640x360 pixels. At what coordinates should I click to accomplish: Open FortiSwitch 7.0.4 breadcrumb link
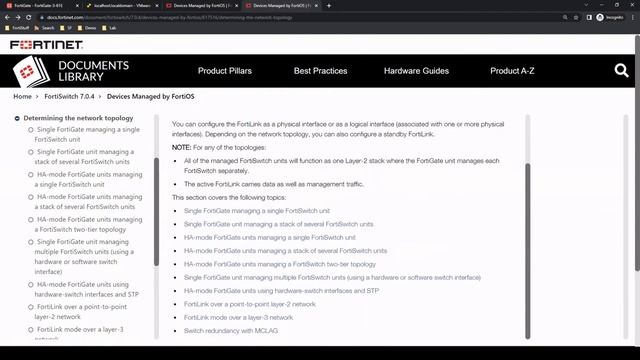pyautogui.click(x=69, y=96)
